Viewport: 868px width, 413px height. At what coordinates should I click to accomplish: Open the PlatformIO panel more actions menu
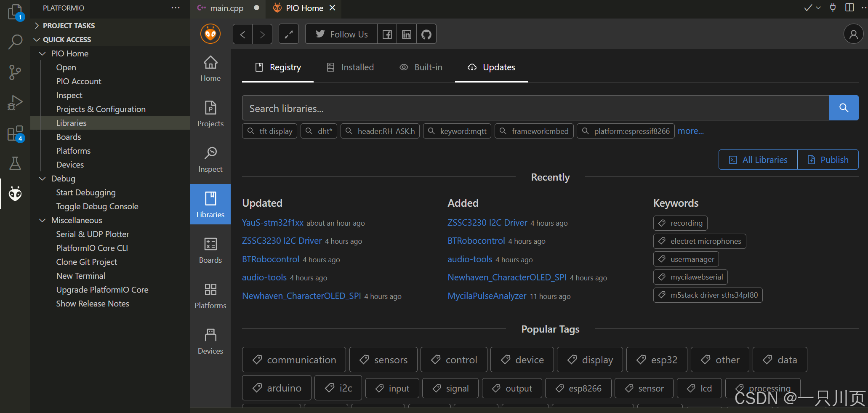176,8
